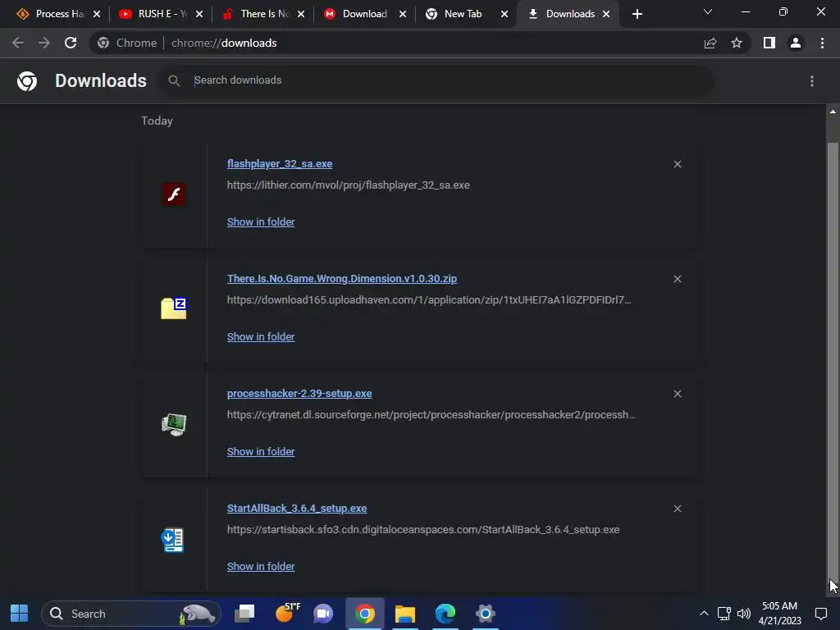Open There.Is.No.Game.Wrong.Dimension zip link

pos(342,279)
